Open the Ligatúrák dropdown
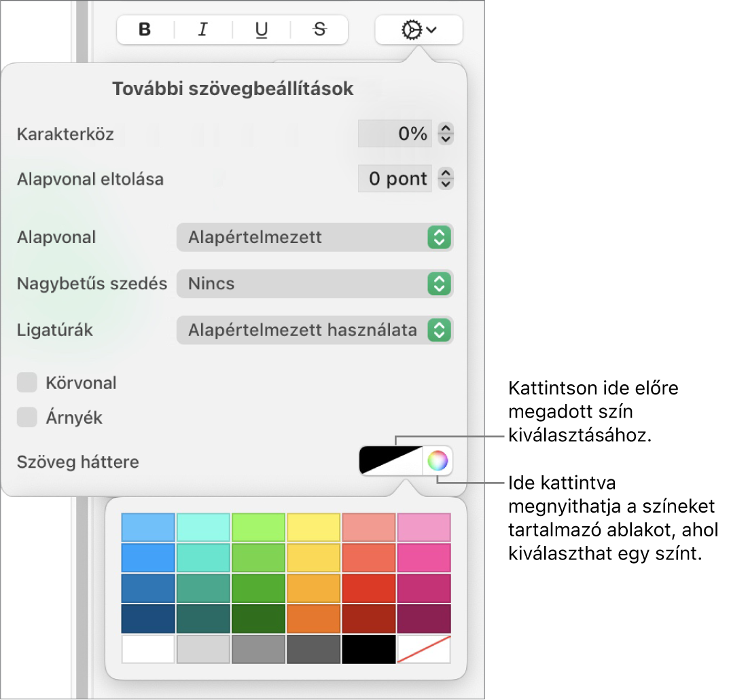This screenshot has height=700, width=729. pyautogui.click(x=315, y=330)
